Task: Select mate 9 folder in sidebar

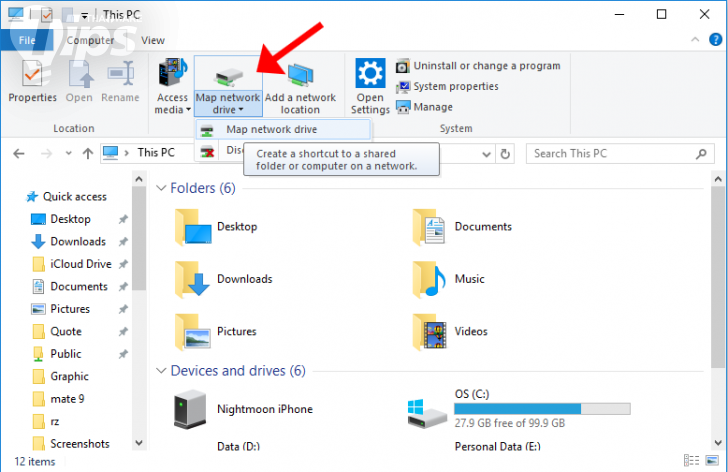Action: coord(58,399)
